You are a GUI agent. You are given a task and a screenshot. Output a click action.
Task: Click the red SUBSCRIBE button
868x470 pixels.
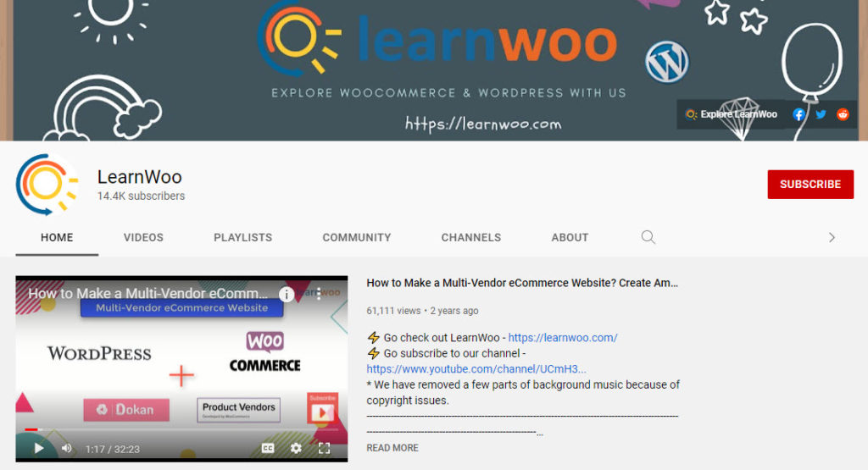pyautogui.click(x=810, y=184)
